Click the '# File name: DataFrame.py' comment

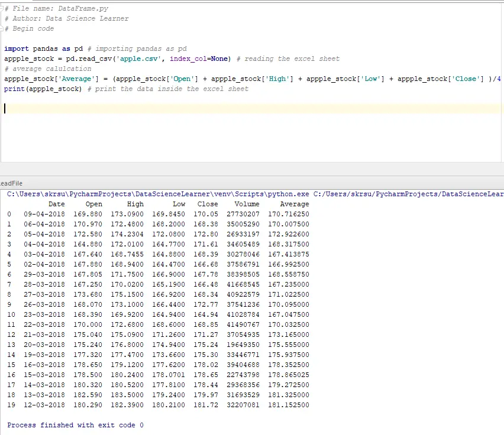56,9
